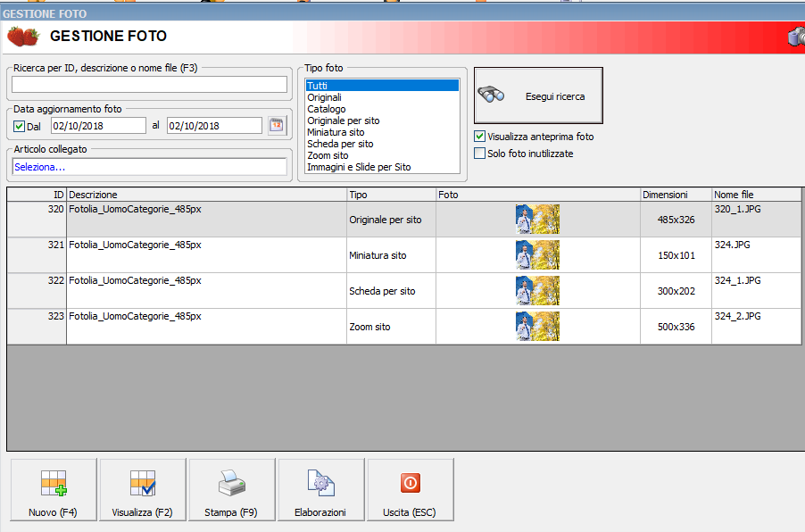Click the description of row 321
This screenshot has width=805, height=532.
pos(135,245)
